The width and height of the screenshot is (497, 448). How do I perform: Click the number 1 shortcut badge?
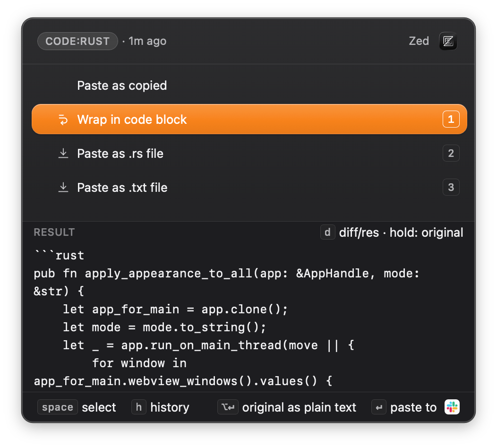pyautogui.click(x=451, y=119)
